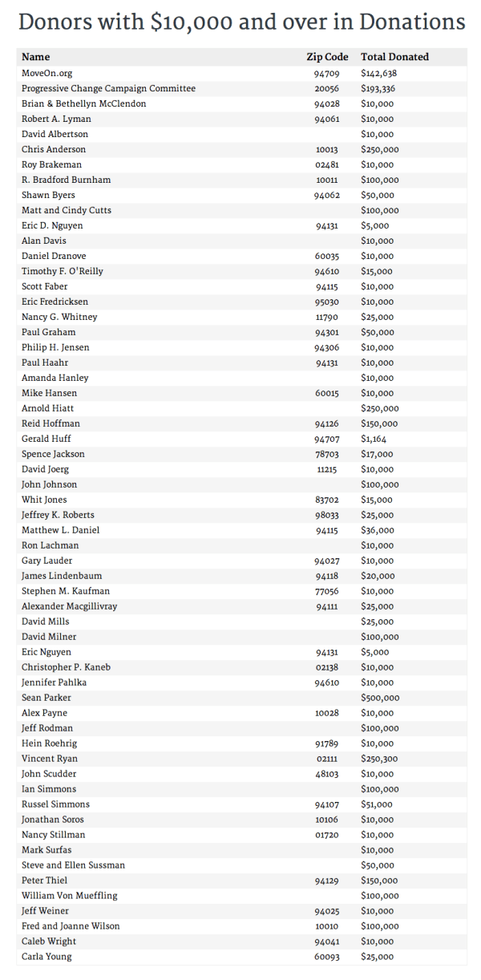Select Progressive Change Campaign Committee row name
481x980 pixels.
coord(108,88)
